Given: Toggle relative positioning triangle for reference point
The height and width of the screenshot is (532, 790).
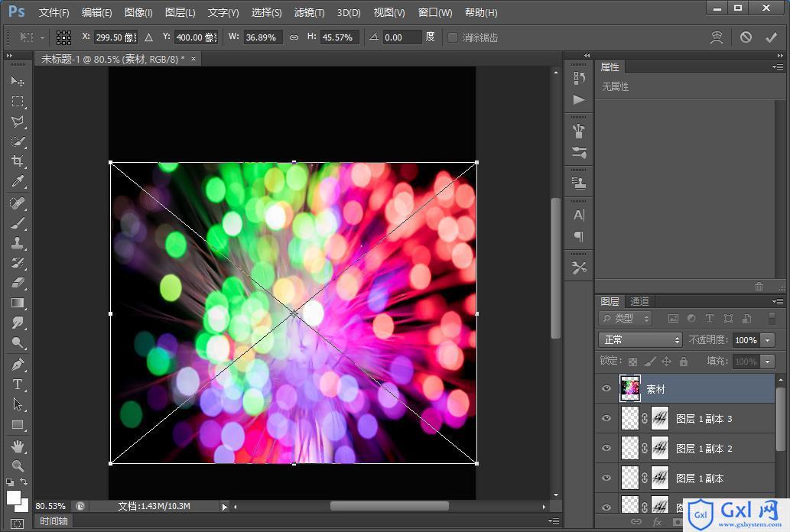Looking at the screenshot, I should pyautogui.click(x=148, y=37).
